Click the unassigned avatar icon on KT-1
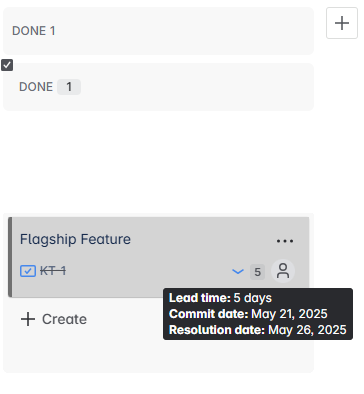364x394 pixels. pyautogui.click(x=283, y=271)
